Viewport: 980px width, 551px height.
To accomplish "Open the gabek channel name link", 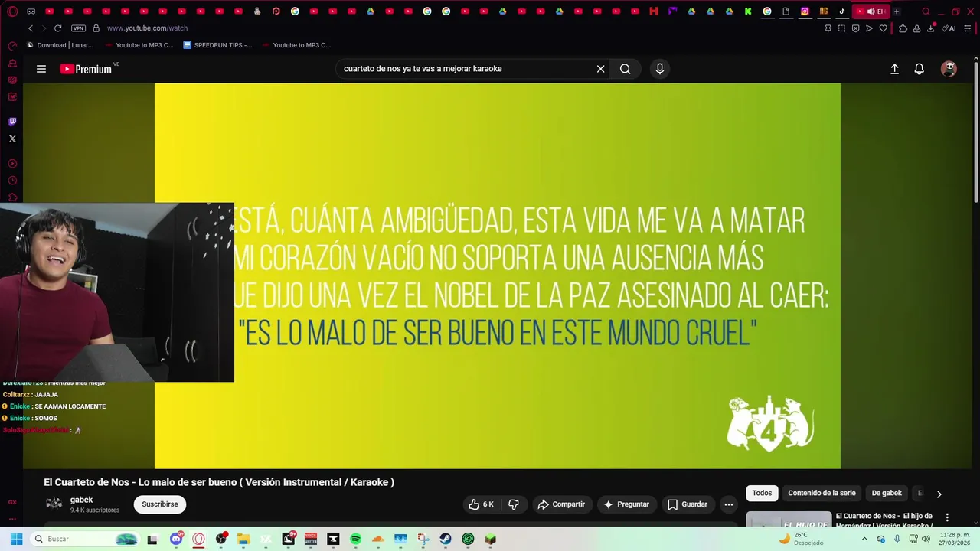I will 81,500.
